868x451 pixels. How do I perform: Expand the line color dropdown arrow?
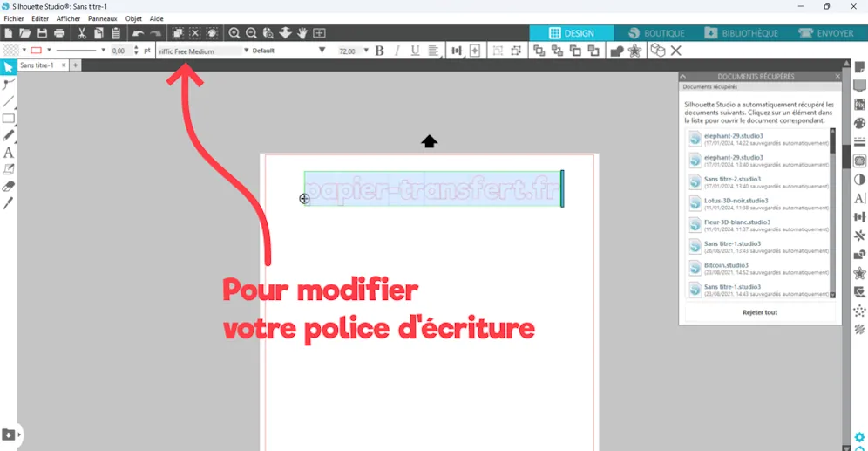click(50, 51)
